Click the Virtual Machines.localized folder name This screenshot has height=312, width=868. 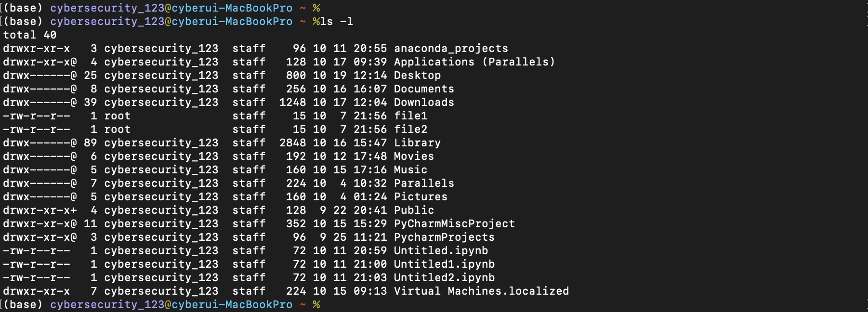tap(481, 291)
